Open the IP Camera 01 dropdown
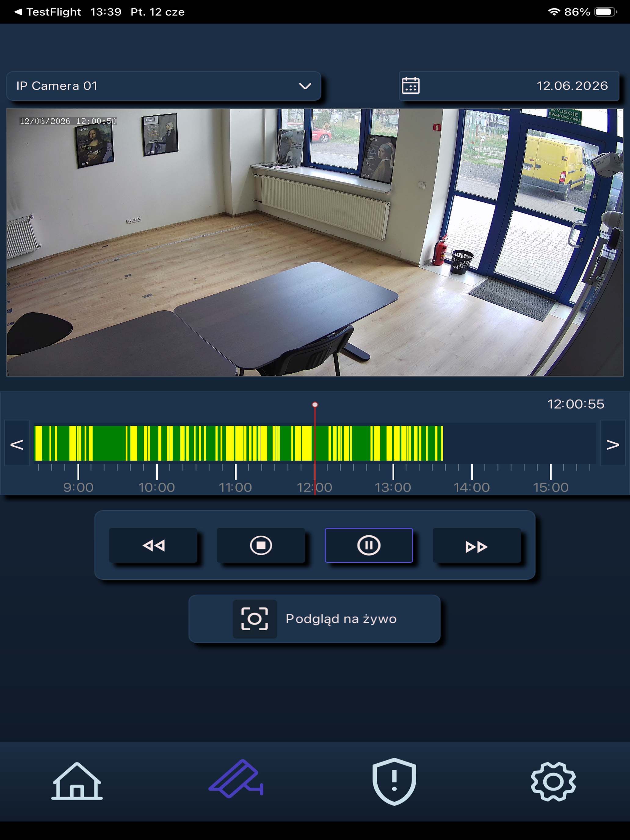This screenshot has height=840, width=630. (164, 86)
